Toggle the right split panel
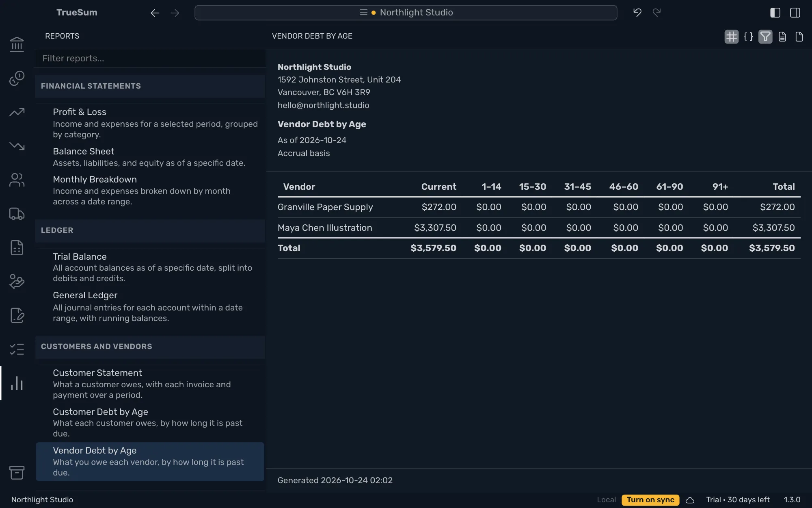812x508 pixels. pos(795,13)
